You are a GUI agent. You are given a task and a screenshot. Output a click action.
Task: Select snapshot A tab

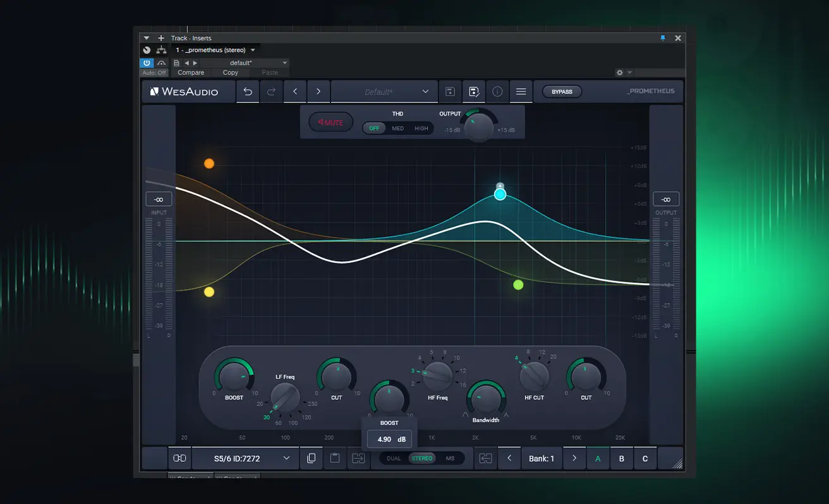[x=598, y=459]
